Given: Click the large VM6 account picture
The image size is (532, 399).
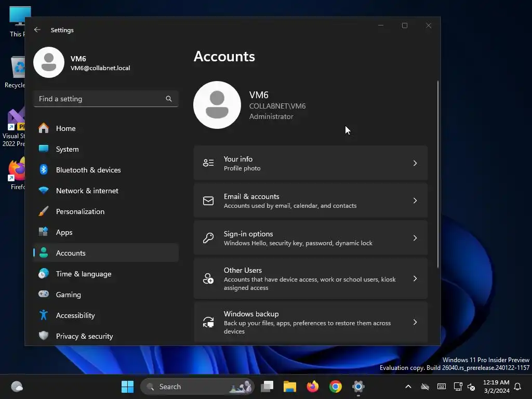Looking at the screenshot, I should click(x=217, y=105).
